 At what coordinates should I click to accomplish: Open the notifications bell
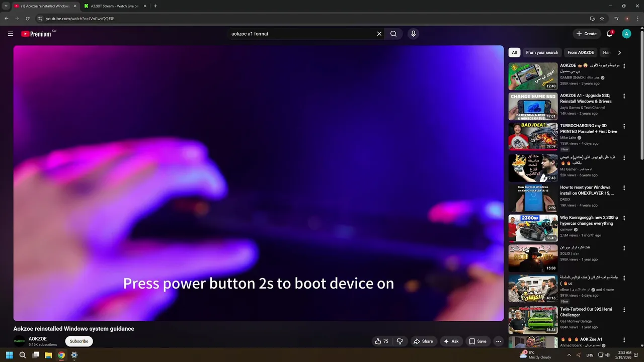click(x=610, y=34)
